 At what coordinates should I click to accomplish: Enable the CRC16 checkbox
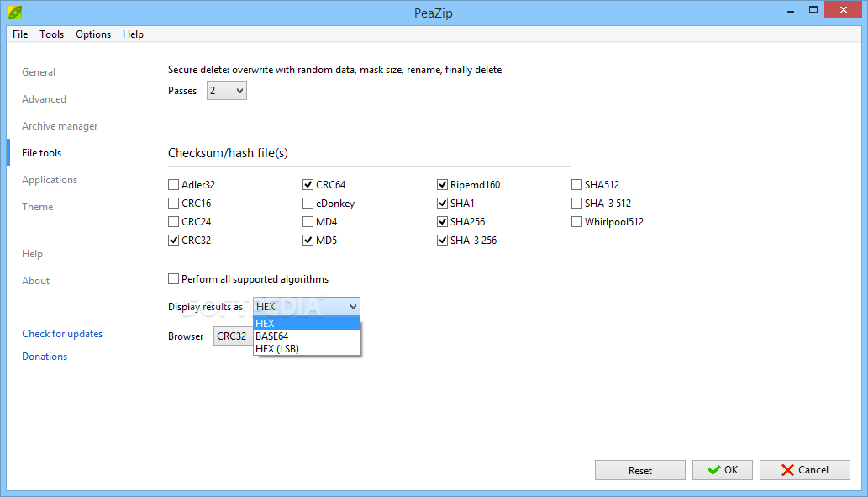pos(174,204)
